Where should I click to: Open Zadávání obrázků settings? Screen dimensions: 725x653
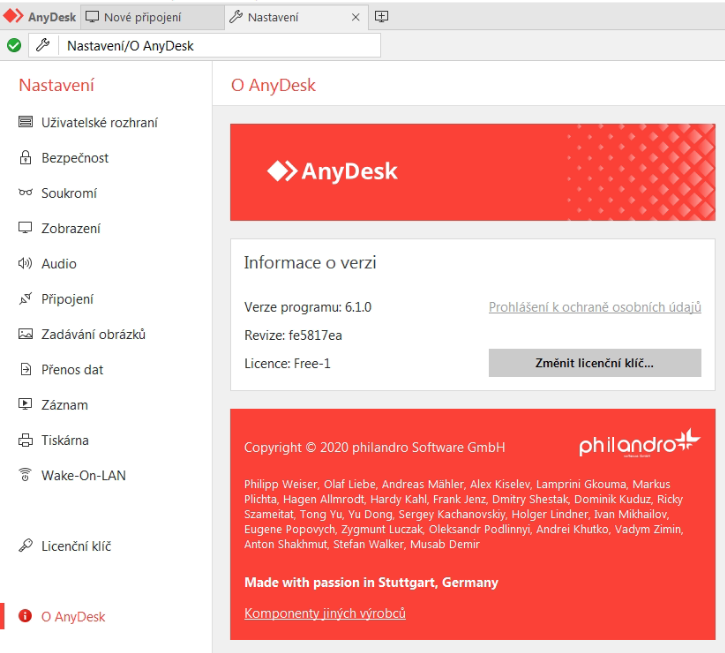click(93, 334)
